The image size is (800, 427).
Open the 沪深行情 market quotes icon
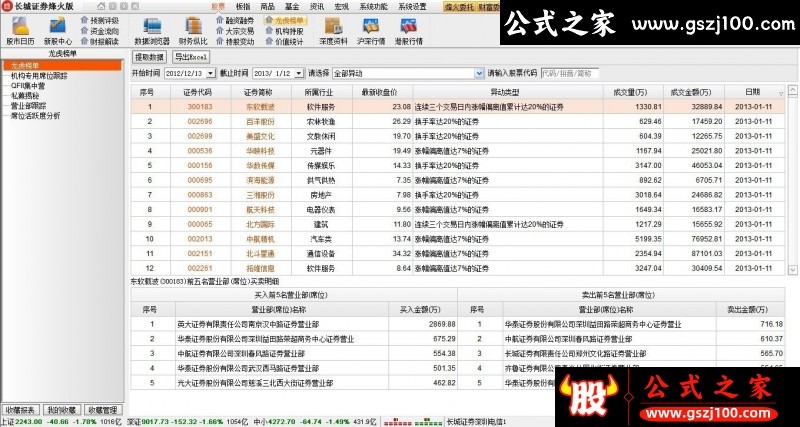point(371,31)
